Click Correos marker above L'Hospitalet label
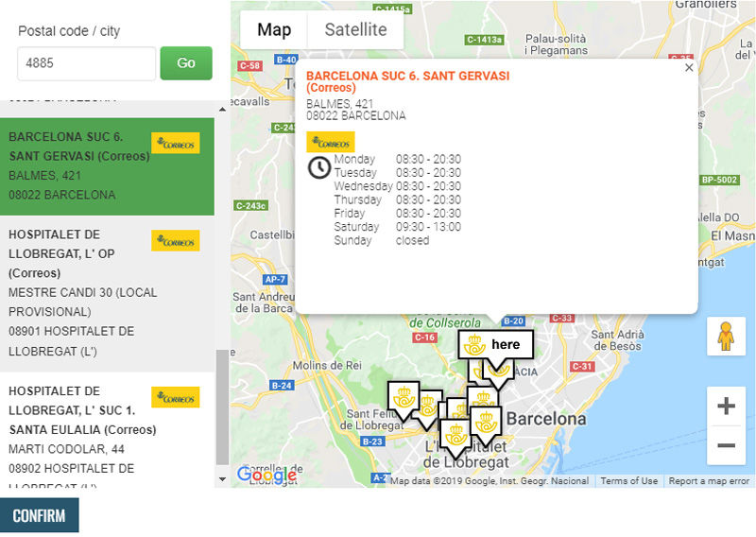The image size is (756, 537). (x=455, y=438)
